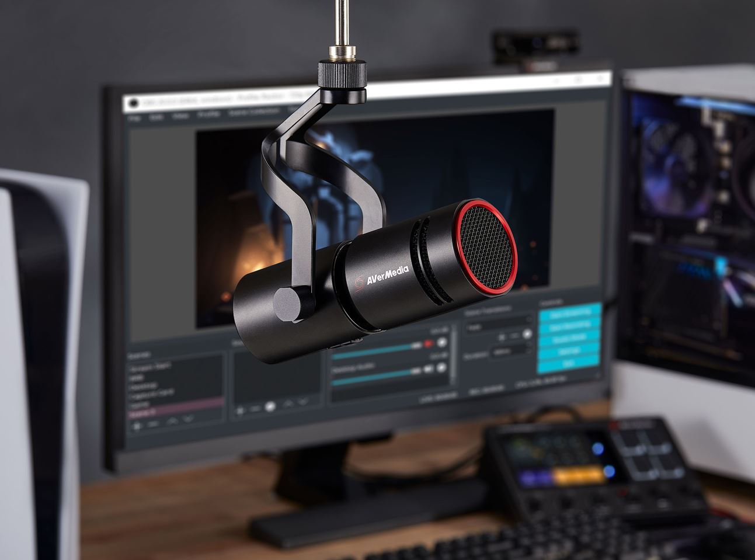Click the Start Streaming button

tap(569, 312)
